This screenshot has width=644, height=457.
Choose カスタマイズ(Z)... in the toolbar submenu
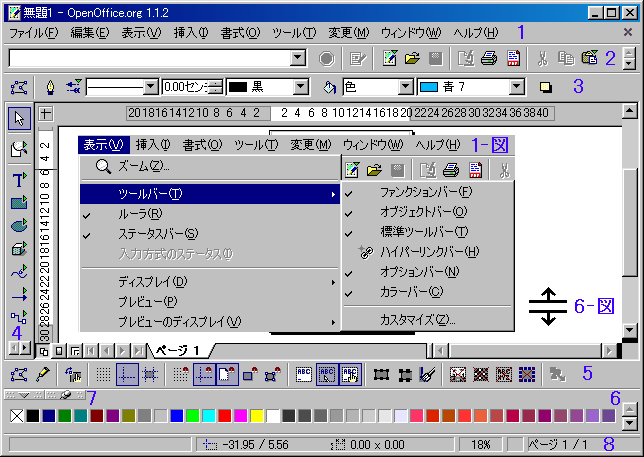pyautogui.click(x=428, y=320)
